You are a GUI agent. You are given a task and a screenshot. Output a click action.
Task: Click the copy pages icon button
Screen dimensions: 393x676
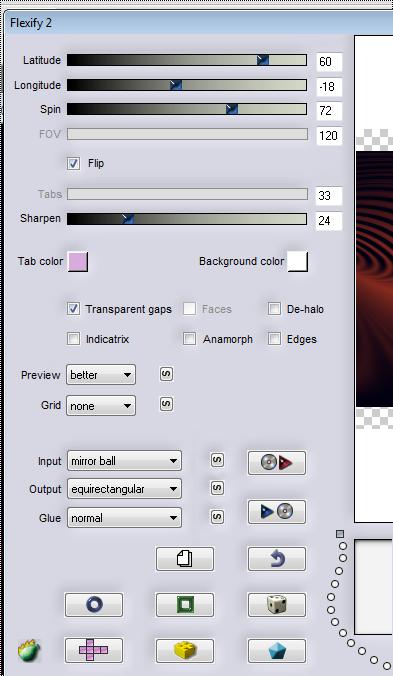[x=185, y=559]
